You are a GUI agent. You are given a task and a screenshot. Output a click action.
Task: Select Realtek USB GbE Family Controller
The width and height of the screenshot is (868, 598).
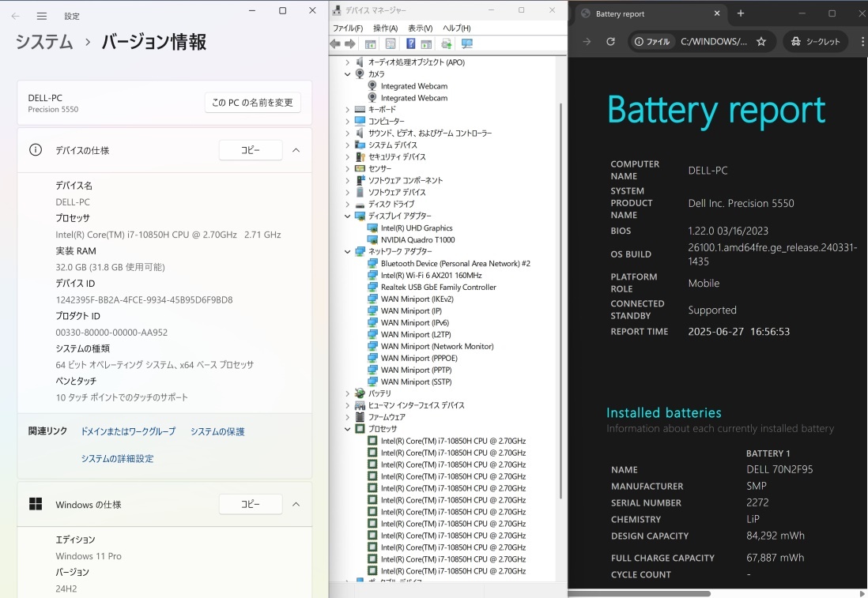coord(438,287)
